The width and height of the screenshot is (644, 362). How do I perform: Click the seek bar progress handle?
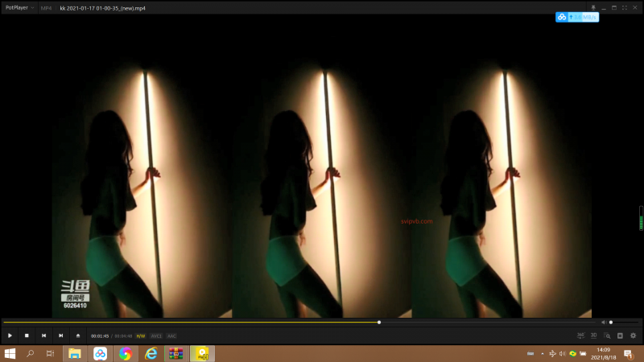tap(379, 323)
